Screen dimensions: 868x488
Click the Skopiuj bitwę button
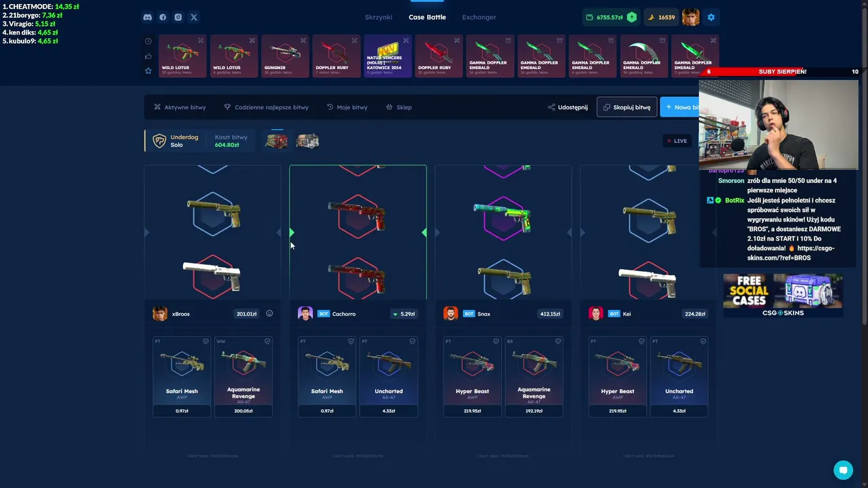(627, 107)
